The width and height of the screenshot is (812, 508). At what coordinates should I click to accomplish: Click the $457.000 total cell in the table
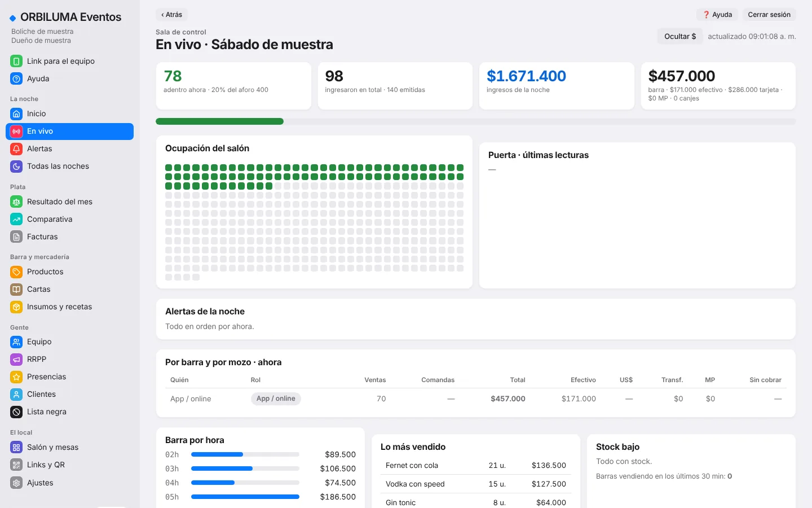point(507,398)
